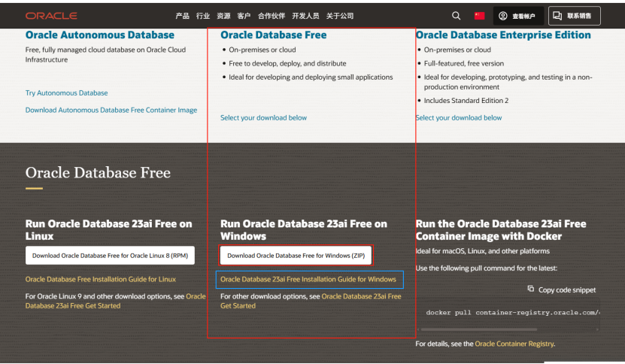
Task: Open the 产品 menu
Action: [183, 16]
